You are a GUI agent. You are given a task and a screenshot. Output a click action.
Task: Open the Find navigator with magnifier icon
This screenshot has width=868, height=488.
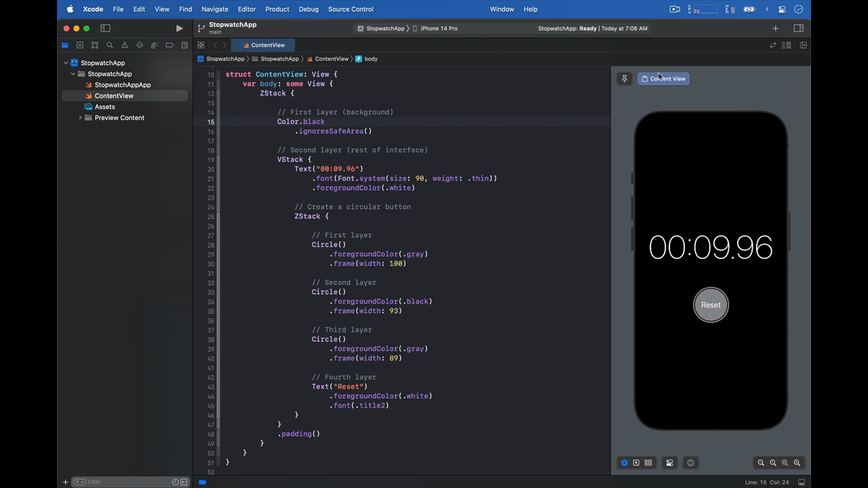tap(109, 45)
